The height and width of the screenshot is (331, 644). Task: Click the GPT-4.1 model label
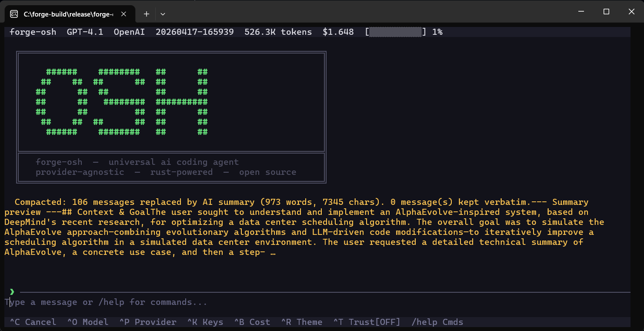[85, 32]
